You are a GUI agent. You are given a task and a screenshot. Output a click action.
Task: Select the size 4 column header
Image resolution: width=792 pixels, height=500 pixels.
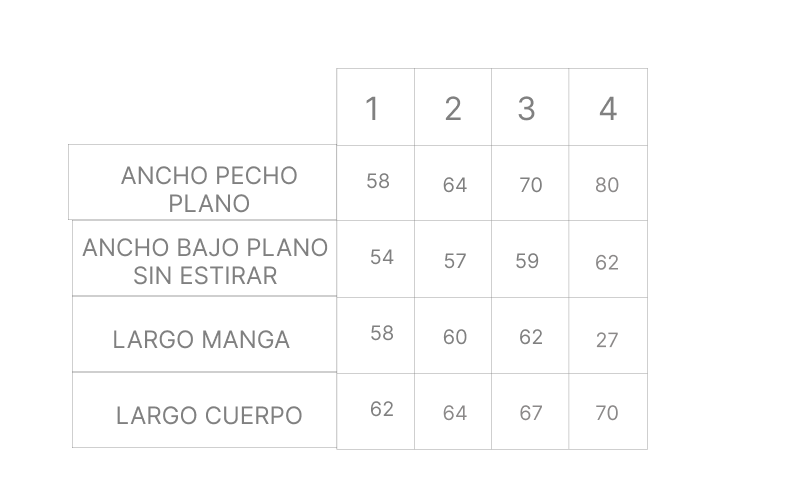(x=608, y=108)
